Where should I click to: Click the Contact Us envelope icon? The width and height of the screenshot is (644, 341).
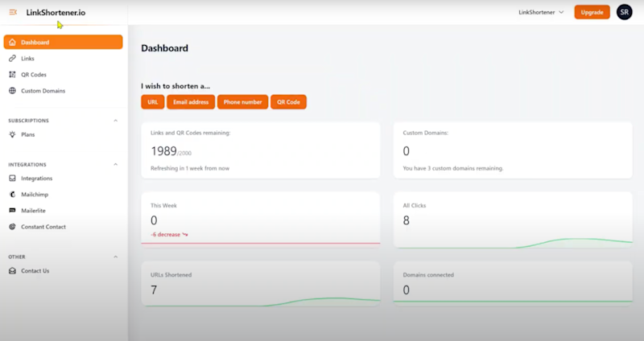[12, 271]
